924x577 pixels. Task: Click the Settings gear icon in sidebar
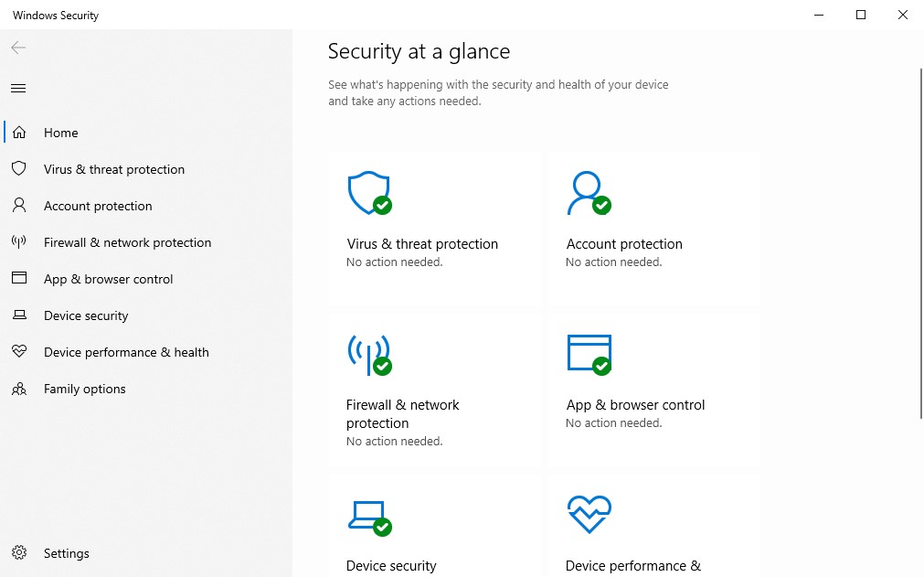click(x=18, y=553)
